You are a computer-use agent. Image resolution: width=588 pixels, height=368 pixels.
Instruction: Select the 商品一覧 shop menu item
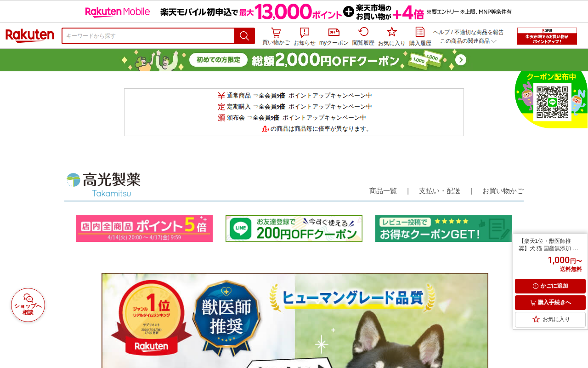click(383, 191)
